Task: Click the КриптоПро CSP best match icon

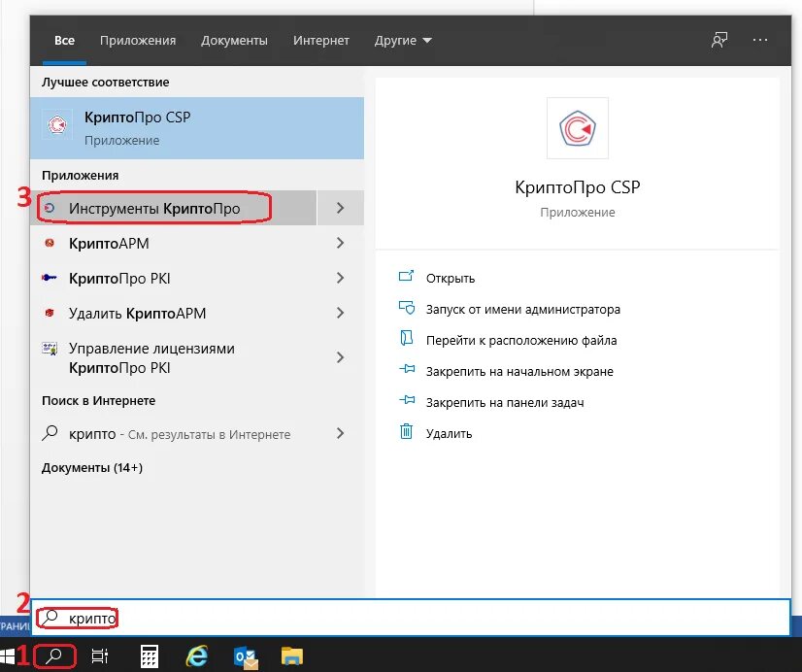Action: tap(57, 124)
